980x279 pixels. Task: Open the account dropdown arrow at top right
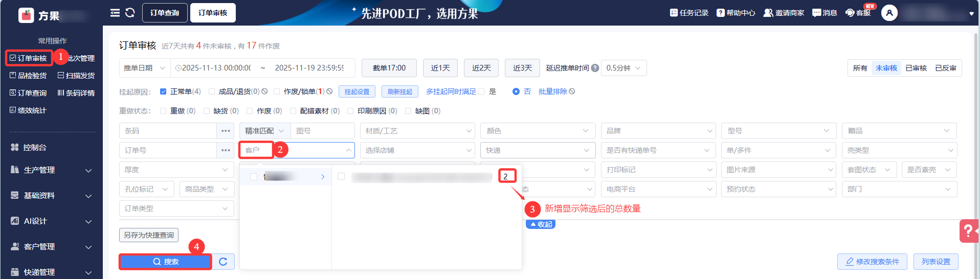coord(971,14)
